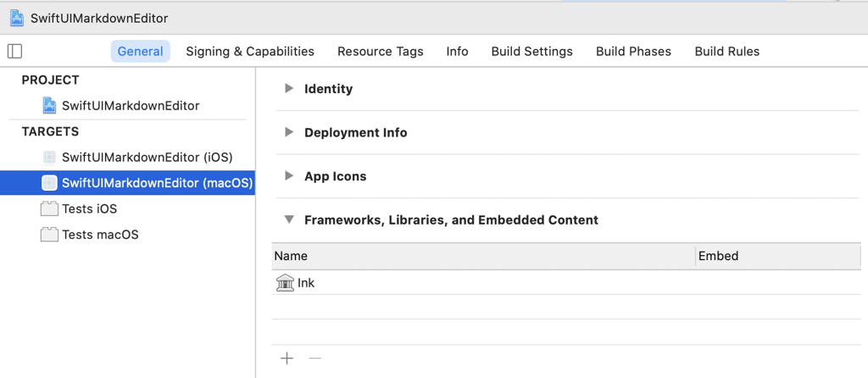The image size is (868, 378).
Task: Click the plus icon to add framework
Action: [287, 359]
